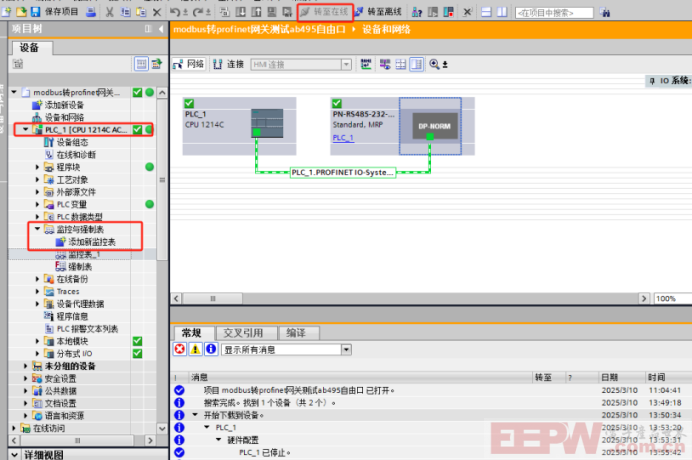Screen dimensions: 692x460
Task: Split editor space horizontally icon
Action: [x=486, y=12]
